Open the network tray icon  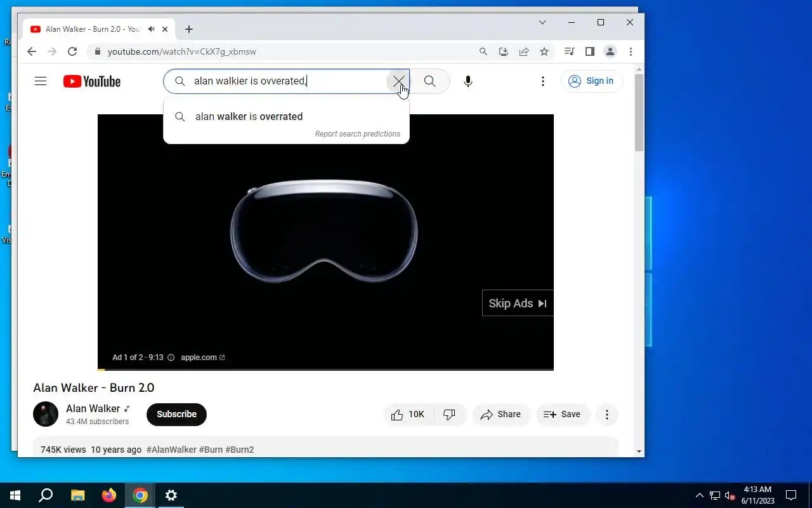(715, 495)
